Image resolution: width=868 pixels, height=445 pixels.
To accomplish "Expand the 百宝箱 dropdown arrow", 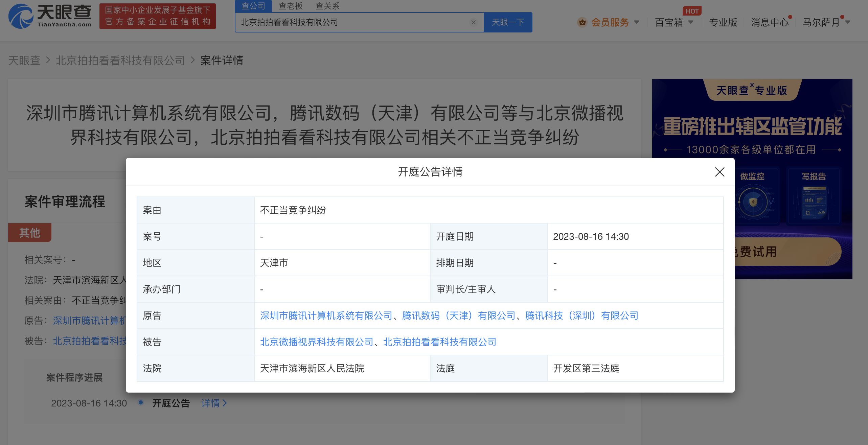I will pyautogui.click(x=691, y=22).
